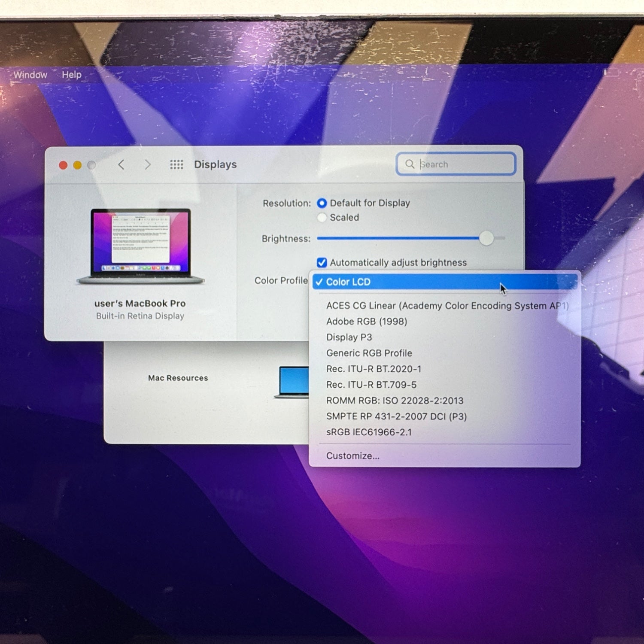Choose Adobe RGB (1998) profile

(x=445, y=322)
